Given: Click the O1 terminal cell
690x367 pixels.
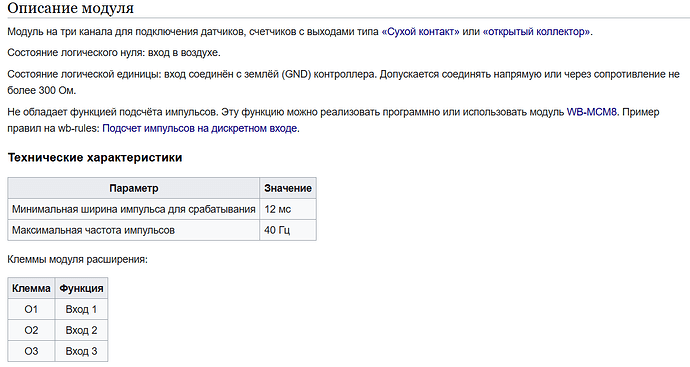Looking at the screenshot, I should coord(31,309).
